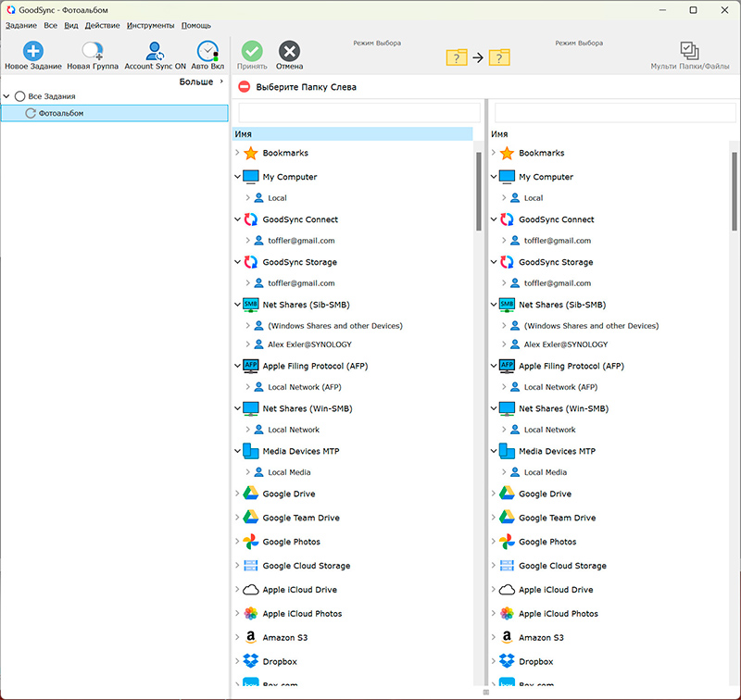Open the Job (Задание) menu

20,25
